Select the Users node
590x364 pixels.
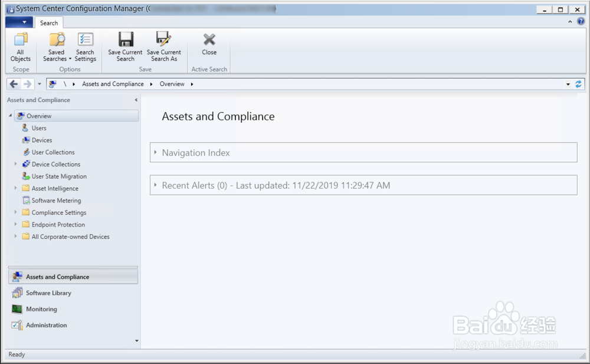tap(39, 128)
